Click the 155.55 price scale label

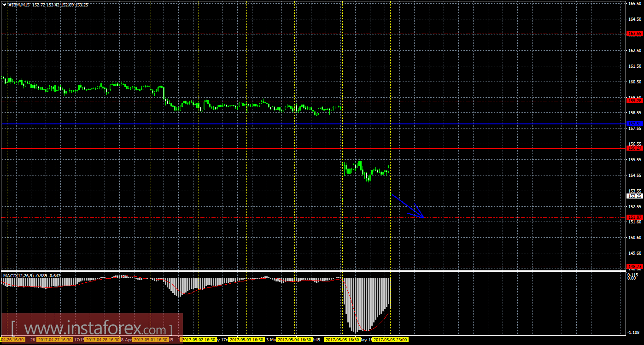click(635, 159)
